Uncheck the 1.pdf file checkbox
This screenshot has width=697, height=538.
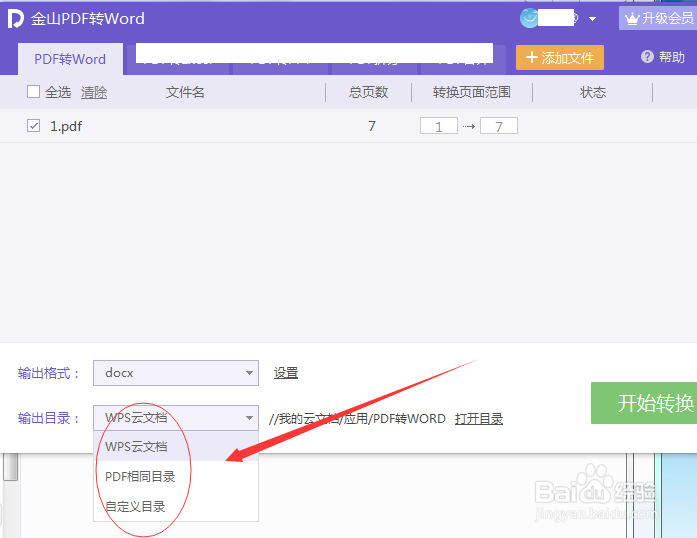coord(33,126)
